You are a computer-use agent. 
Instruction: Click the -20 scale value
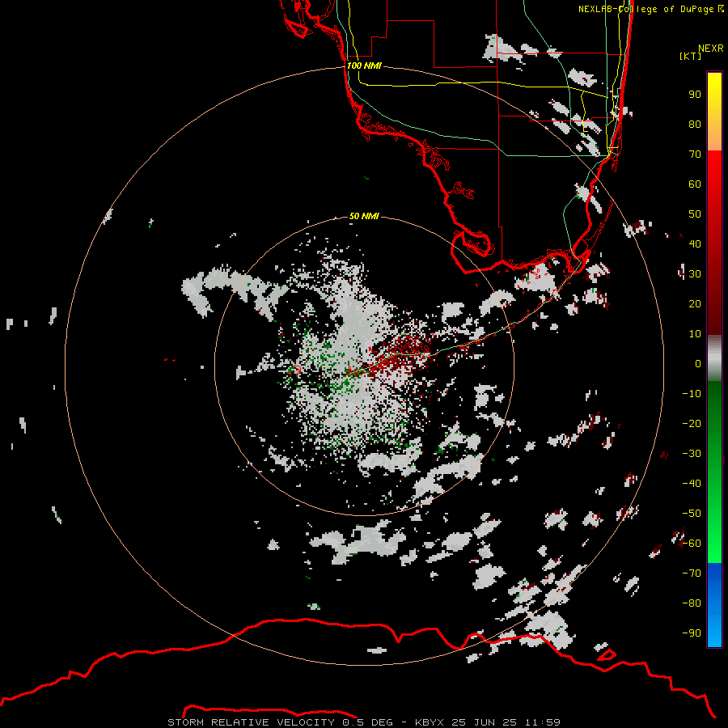692,423
